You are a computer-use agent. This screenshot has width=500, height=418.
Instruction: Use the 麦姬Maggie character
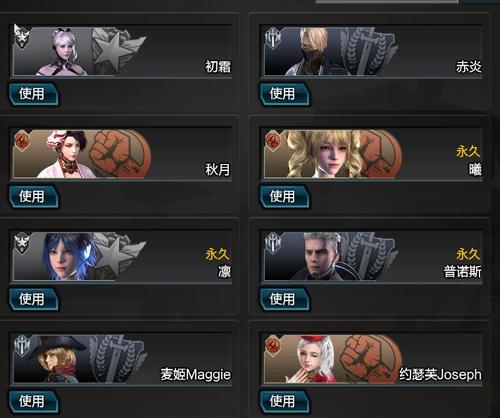[34, 402]
